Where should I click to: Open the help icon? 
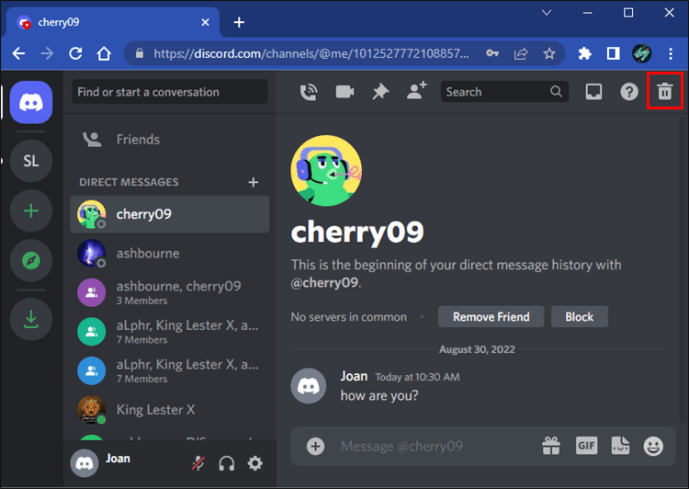pyautogui.click(x=629, y=92)
